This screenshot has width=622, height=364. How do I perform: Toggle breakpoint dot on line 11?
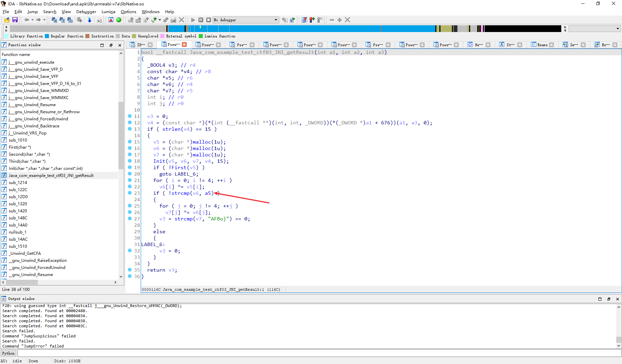130,116
